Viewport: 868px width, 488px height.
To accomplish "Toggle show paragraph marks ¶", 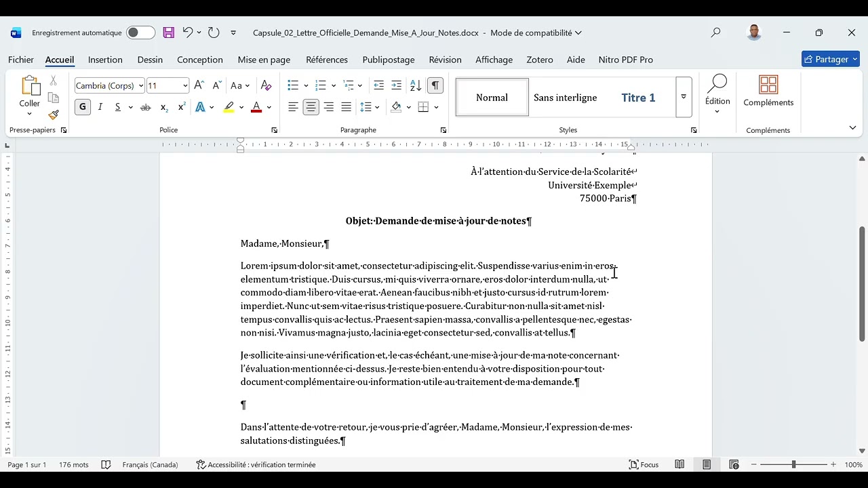I will click(x=435, y=85).
